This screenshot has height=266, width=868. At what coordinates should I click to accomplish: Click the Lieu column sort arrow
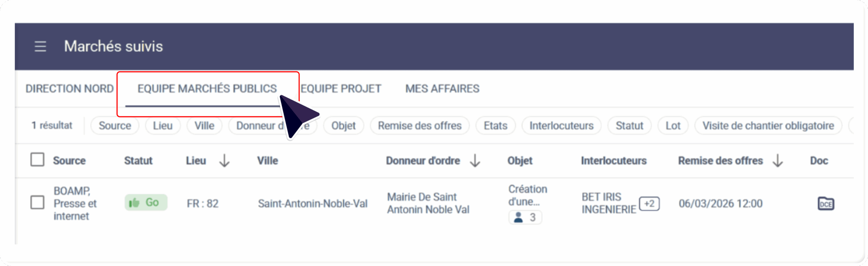[x=224, y=160]
